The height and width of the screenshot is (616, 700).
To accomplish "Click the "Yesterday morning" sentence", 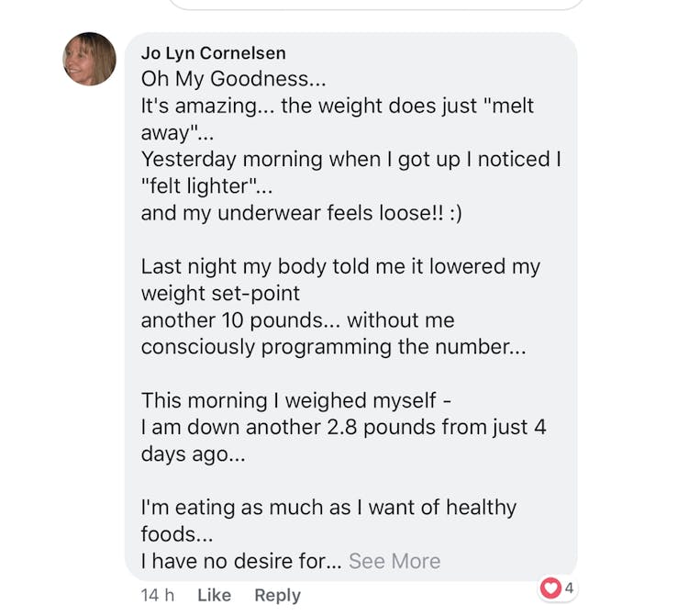I will coord(350,159).
